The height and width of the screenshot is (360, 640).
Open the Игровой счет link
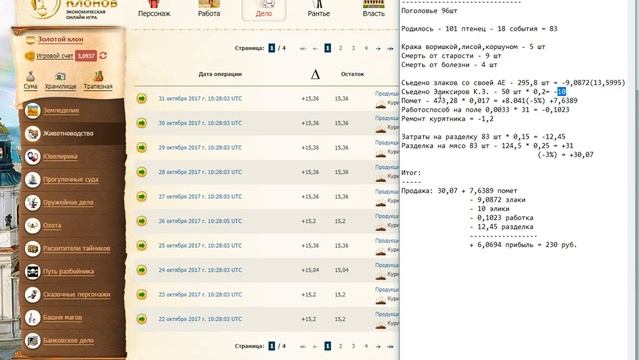tap(55, 56)
